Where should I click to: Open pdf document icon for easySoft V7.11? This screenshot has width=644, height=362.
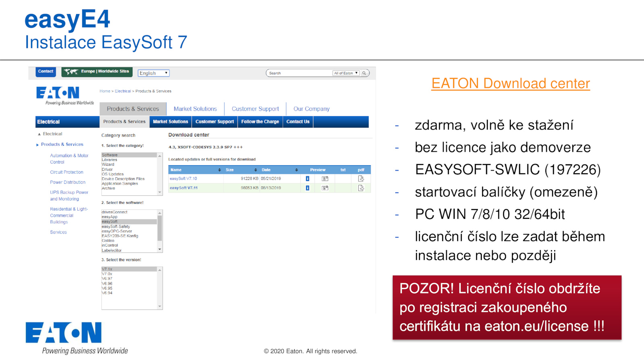[x=361, y=188]
